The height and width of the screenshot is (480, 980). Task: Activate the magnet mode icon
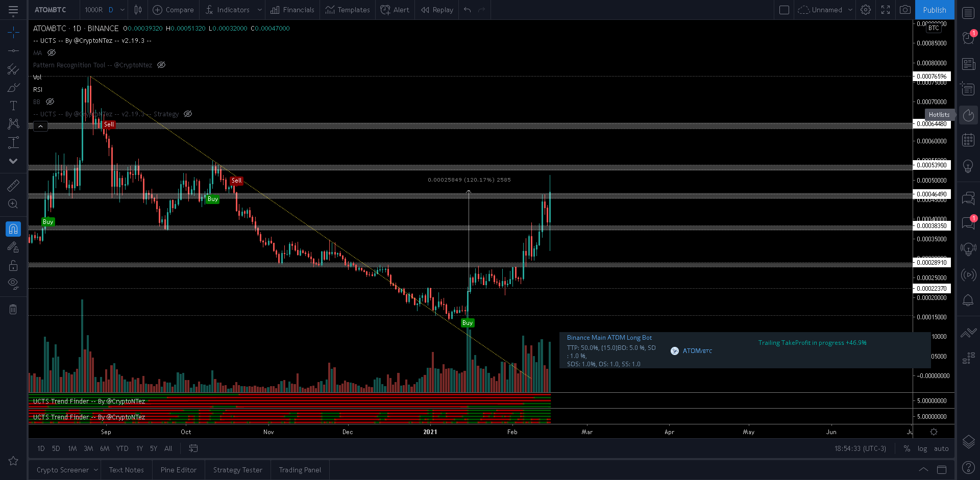(13, 229)
